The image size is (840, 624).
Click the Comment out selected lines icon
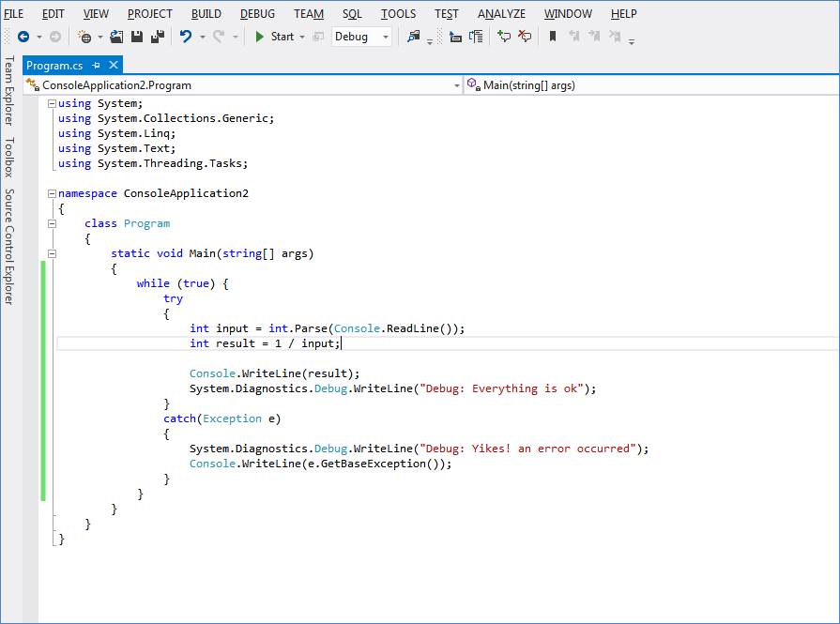[x=504, y=37]
